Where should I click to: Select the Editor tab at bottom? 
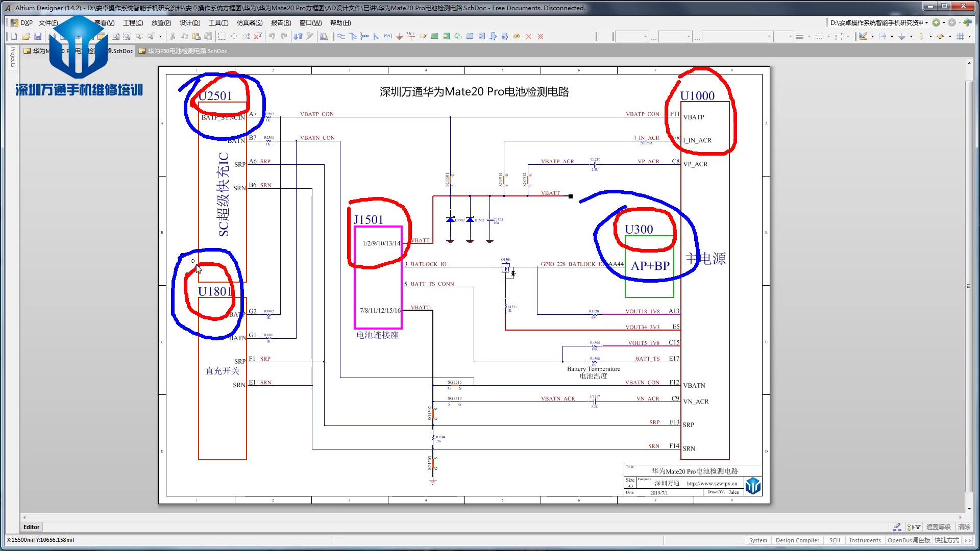pyautogui.click(x=31, y=527)
